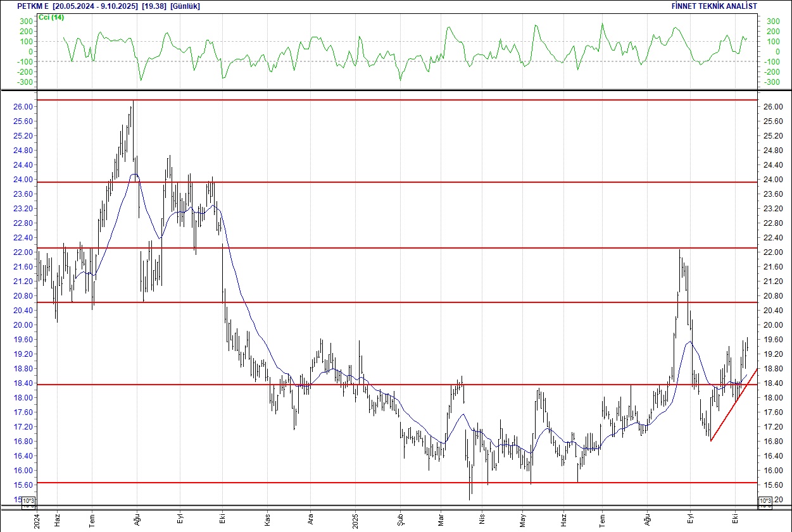Click the FİNNET TEKNİK ANALİST title

click(x=714, y=6)
